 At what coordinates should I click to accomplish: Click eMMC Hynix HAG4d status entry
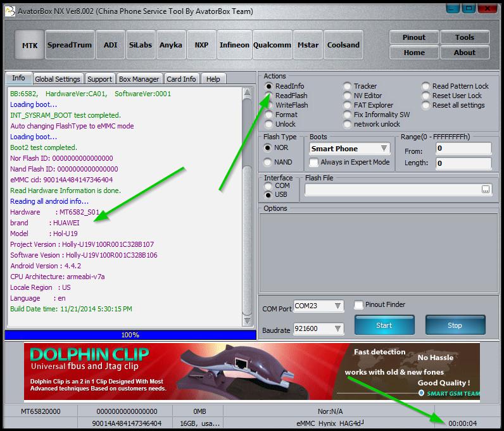(x=330, y=423)
